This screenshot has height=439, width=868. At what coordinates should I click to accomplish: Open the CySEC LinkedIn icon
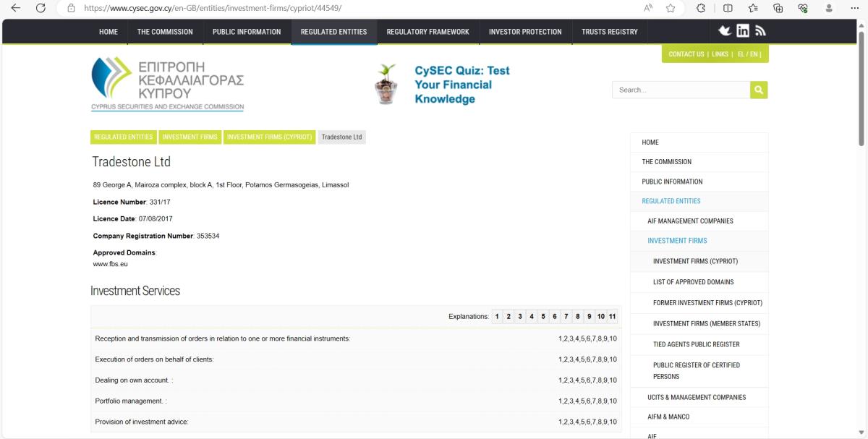pos(743,30)
